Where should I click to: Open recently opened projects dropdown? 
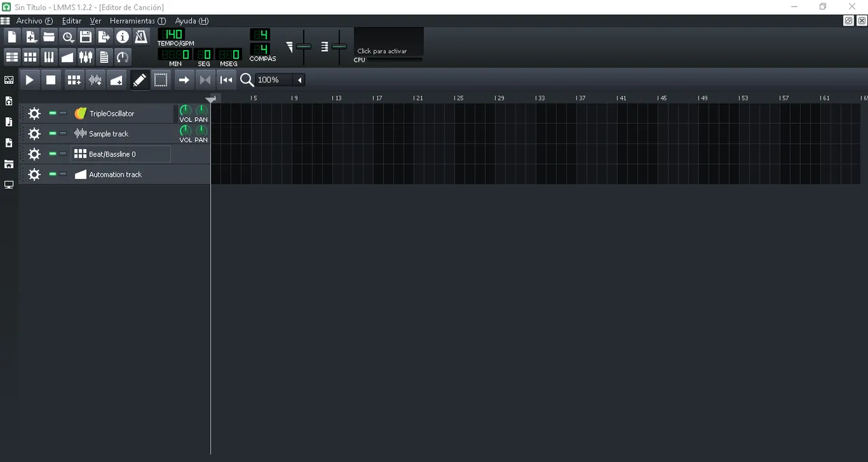coord(67,37)
